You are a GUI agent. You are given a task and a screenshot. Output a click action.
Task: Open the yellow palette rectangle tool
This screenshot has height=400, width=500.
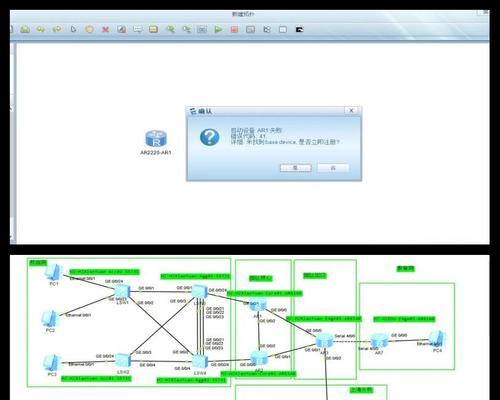pyautogui.click(x=153, y=29)
